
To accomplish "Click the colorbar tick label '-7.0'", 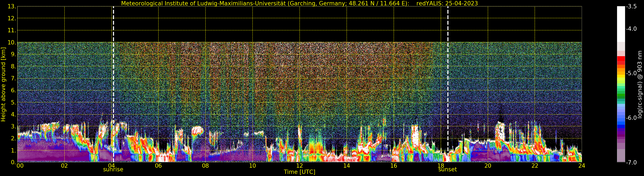I will [x=632, y=163].
